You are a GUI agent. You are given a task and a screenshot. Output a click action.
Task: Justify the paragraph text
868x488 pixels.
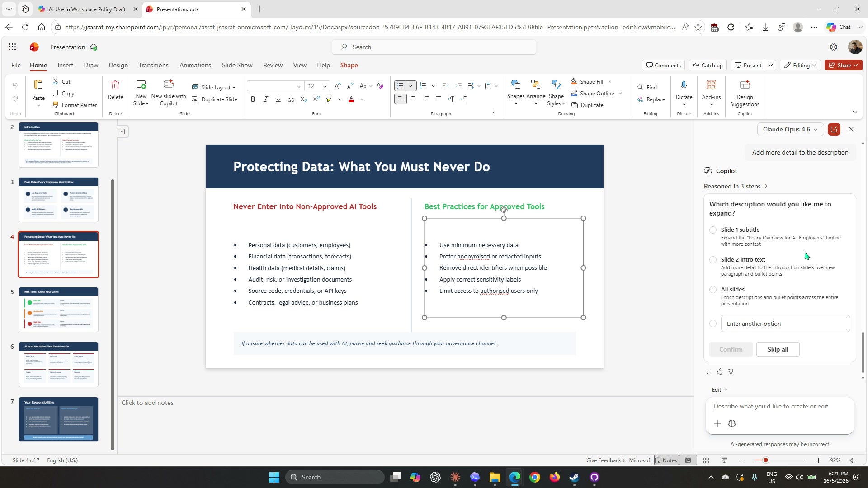pyautogui.click(x=439, y=99)
